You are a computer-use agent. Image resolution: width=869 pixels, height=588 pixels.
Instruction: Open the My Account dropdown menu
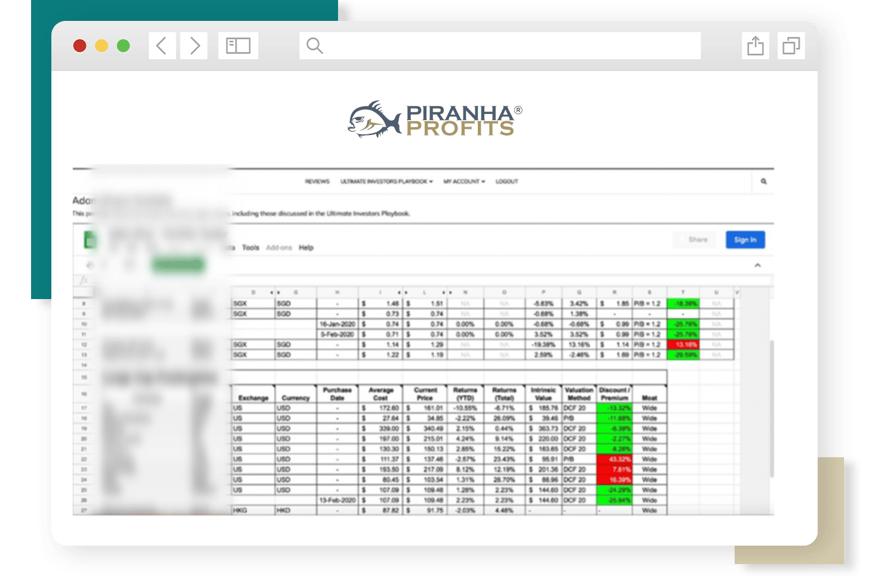(x=464, y=181)
